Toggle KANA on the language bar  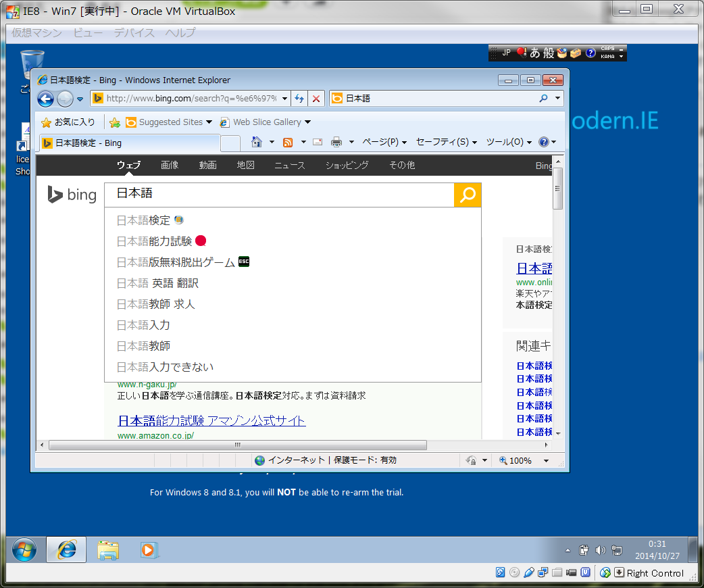607,57
